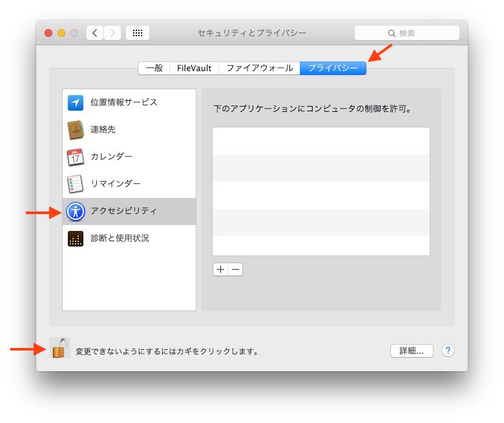Go forward with the right chevron button
Viewport: 504px width, 423px height.
coord(112,33)
